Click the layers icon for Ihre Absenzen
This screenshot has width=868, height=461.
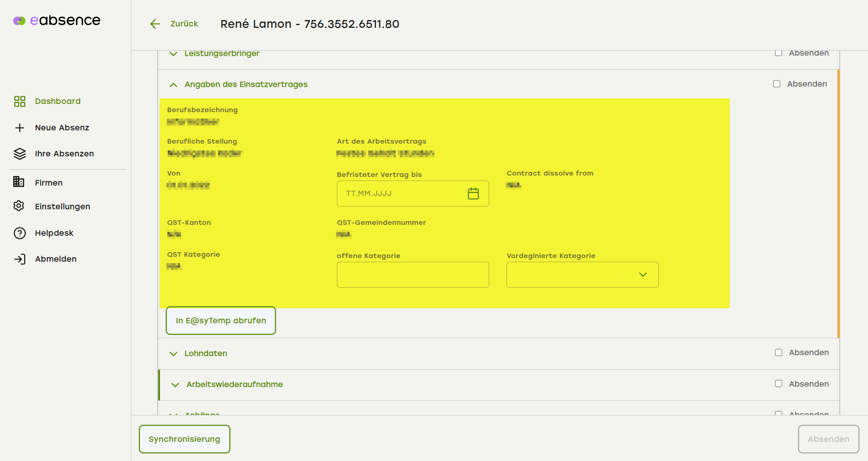click(x=20, y=154)
